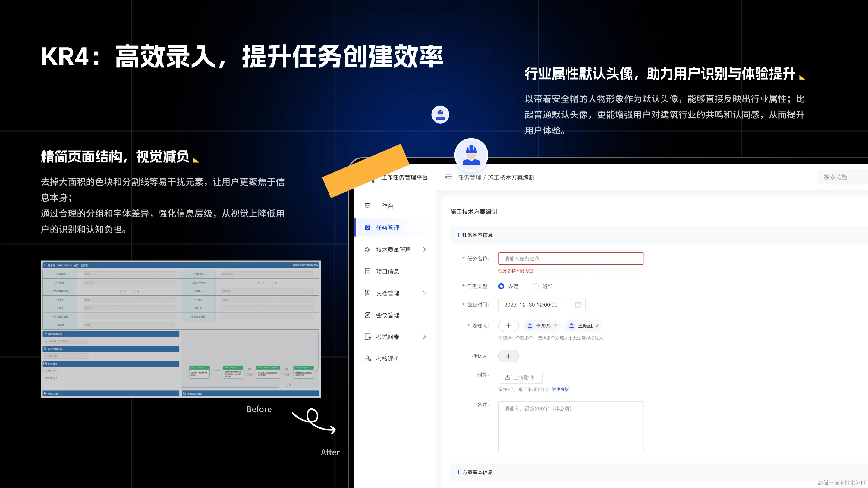Expand the 考试问卷 submenu chevron
The image size is (868, 488).
[x=424, y=337]
